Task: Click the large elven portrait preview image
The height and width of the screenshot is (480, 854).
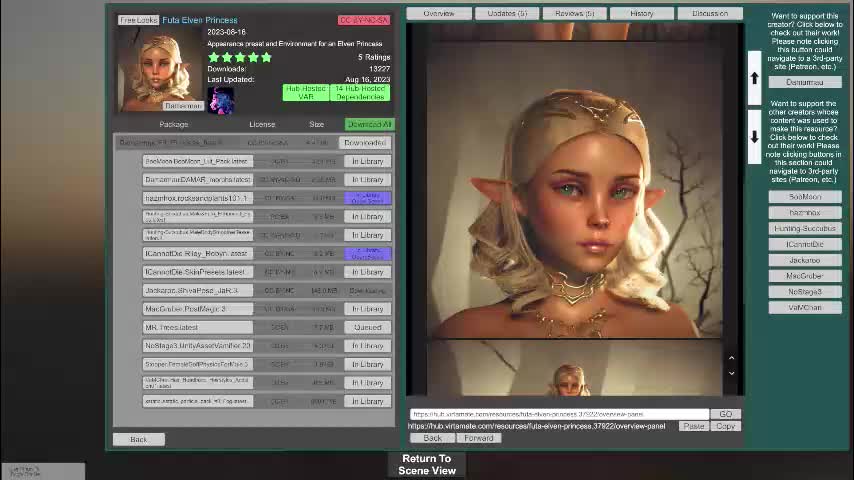Action: point(575,191)
